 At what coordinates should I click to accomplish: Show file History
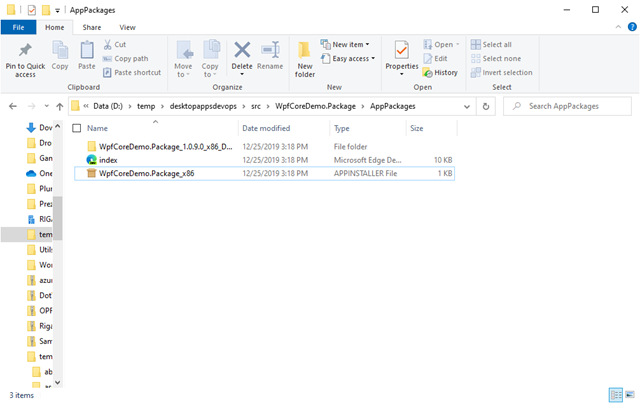pos(440,73)
